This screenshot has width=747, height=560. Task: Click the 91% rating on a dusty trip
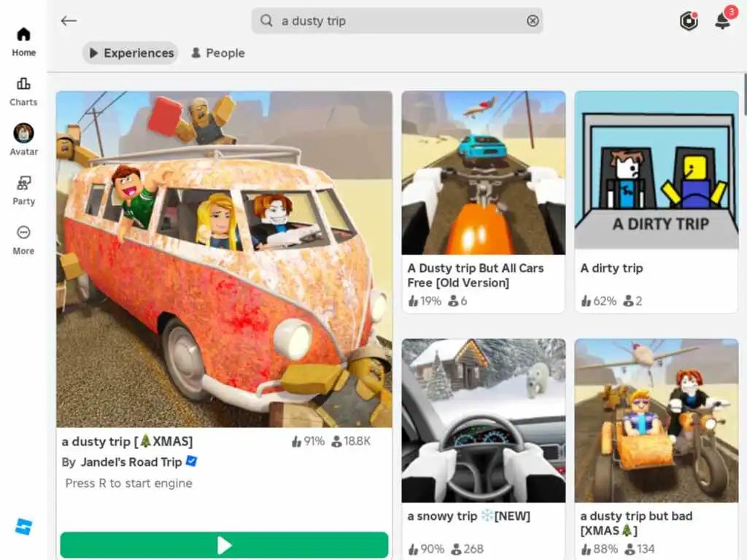309,441
